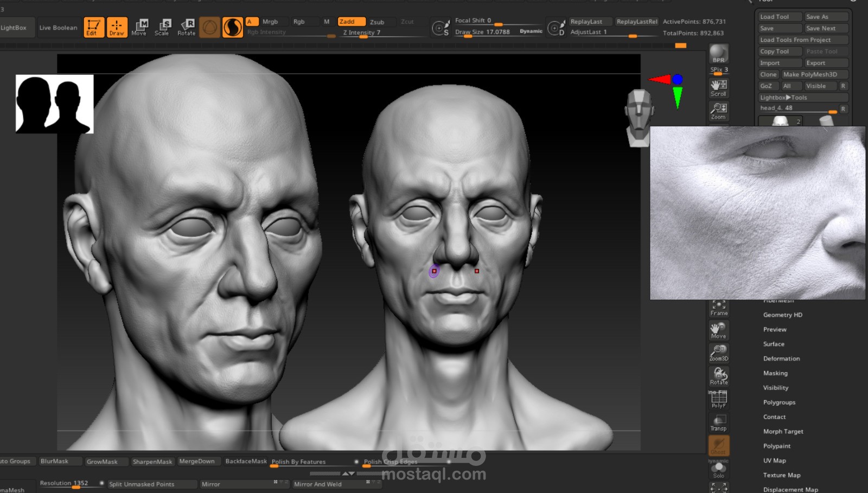Viewport: 868px width, 493px height.
Task: Toggle the Transp transparency icon
Action: pyautogui.click(x=719, y=423)
